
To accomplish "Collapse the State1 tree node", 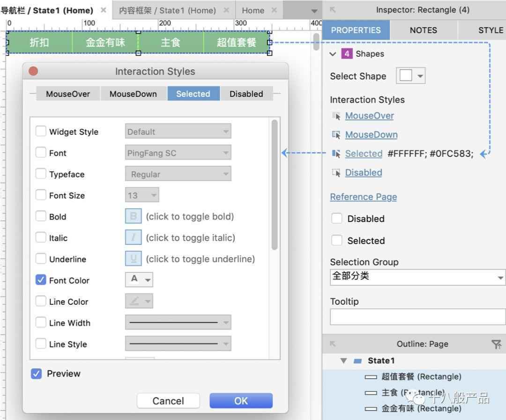I will click(344, 361).
